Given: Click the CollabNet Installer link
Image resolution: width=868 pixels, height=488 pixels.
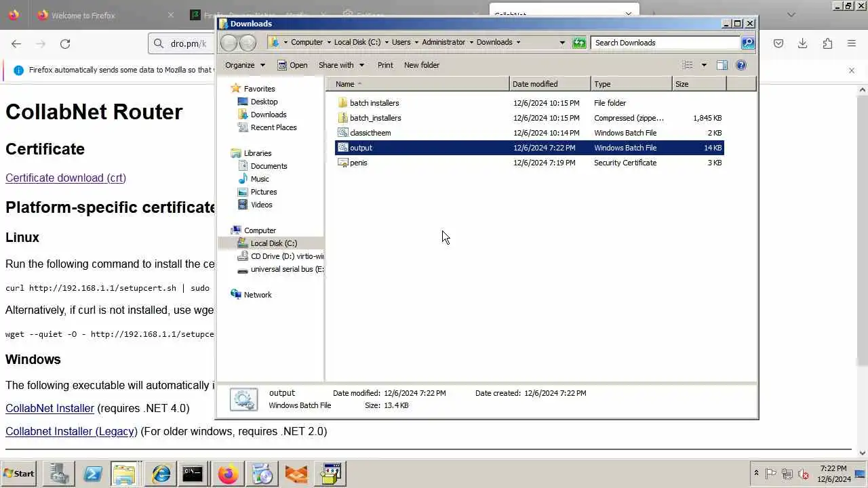Looking at the screenshot, I should point(50,408).
